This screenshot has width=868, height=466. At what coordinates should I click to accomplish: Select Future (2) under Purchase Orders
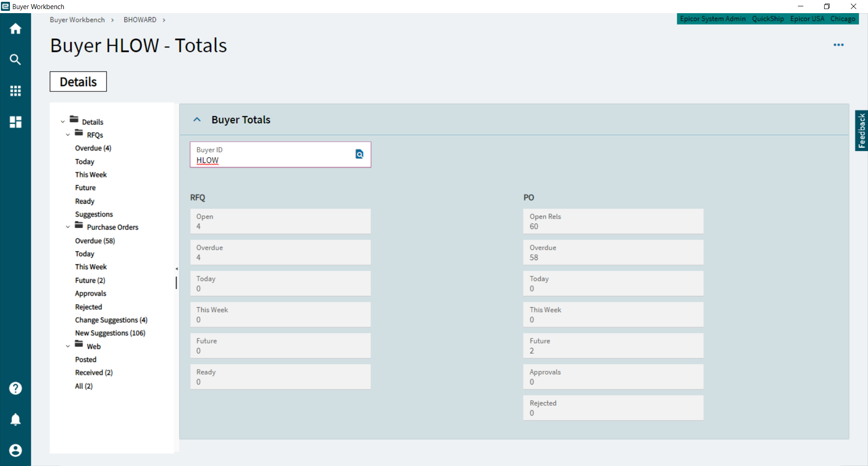click(90, 280)
